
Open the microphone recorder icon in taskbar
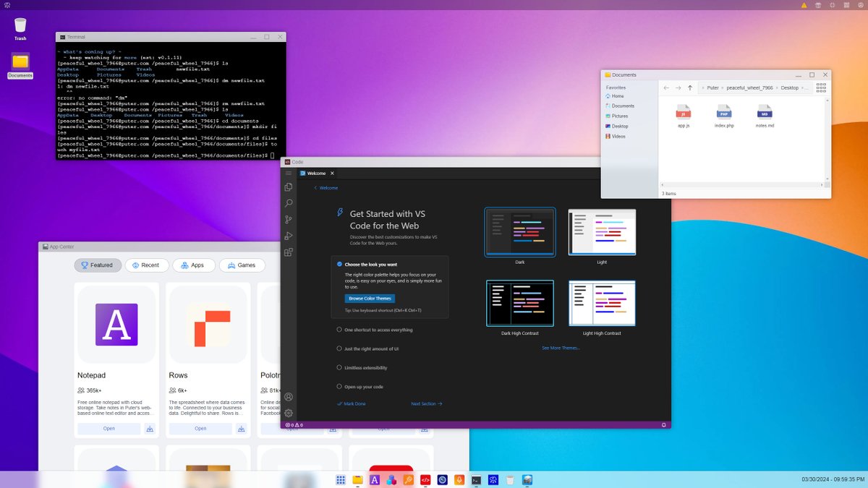[x=459, y=479]
